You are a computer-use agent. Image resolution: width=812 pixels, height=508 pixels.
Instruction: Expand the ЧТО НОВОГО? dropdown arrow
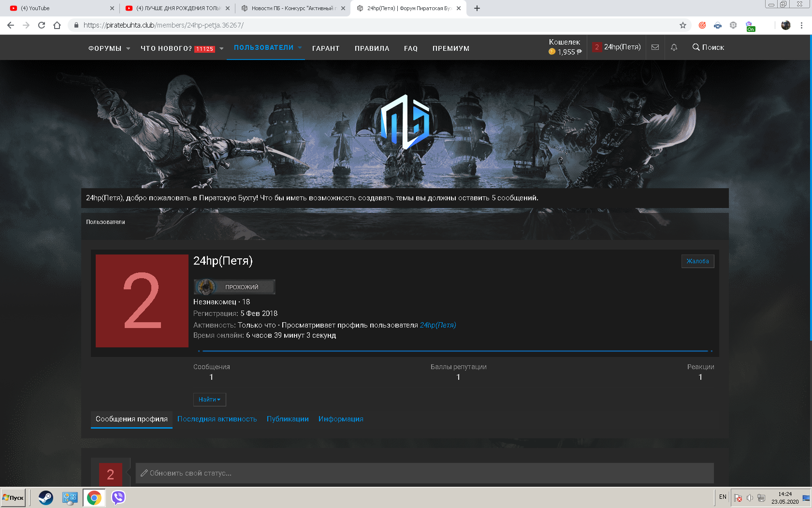click(221, 48)
